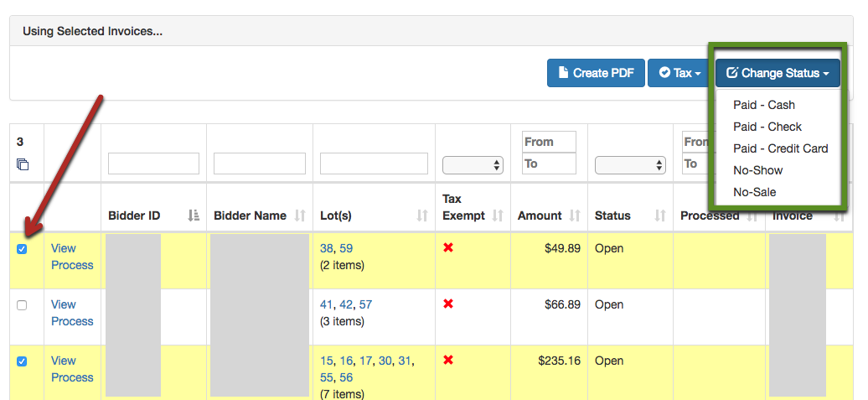Expand the Status filter select box
The image size is (868, 400).
[x=630, y=164]
